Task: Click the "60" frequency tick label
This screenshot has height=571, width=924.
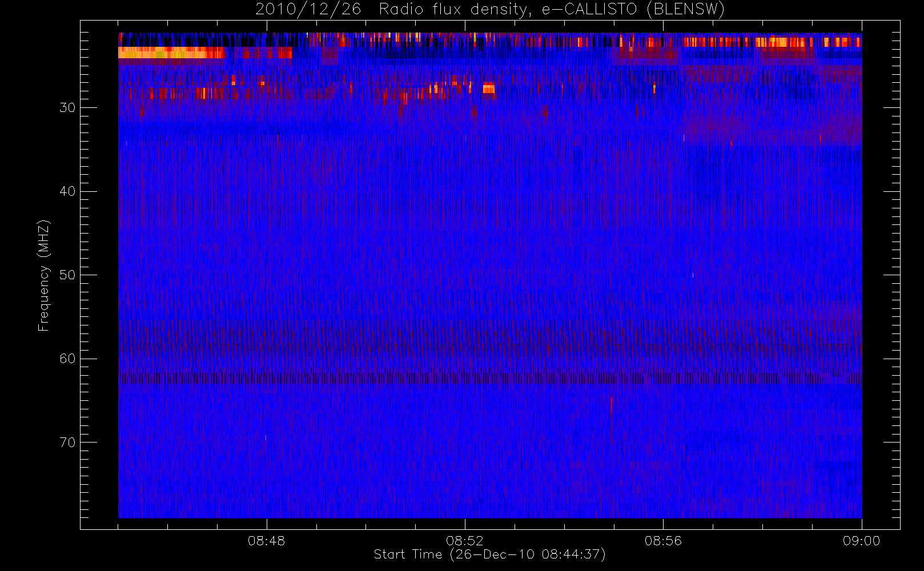Action: (67, 359)
